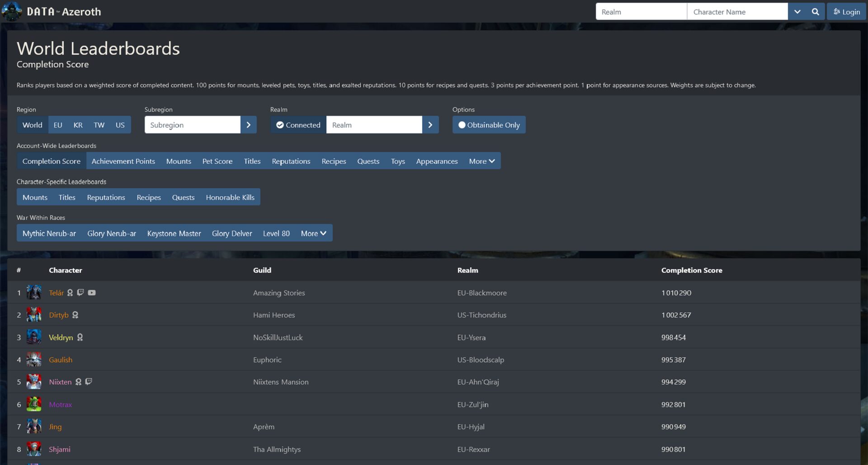The height and width of the screenshot is (465, 868).
Task: Open the Pet Score leaderboard tab
Action: click(x=217, y=161)
